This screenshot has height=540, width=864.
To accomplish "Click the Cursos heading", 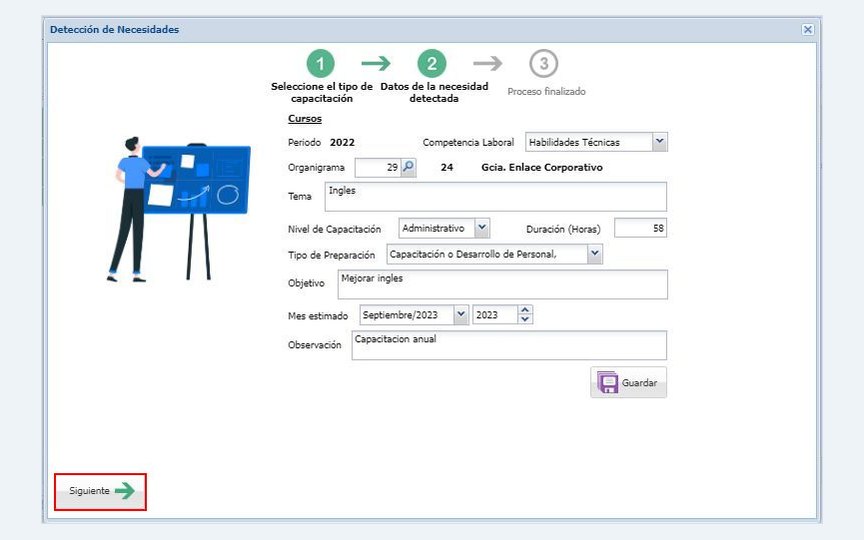I will point(305,118).
